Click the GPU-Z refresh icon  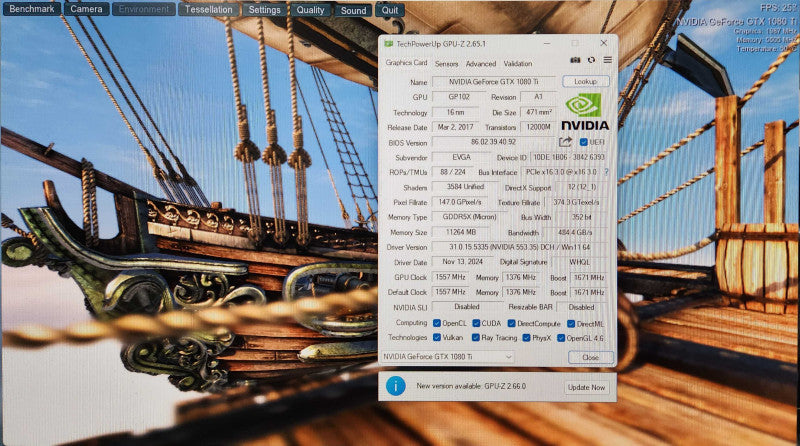(x=591, y=60)
